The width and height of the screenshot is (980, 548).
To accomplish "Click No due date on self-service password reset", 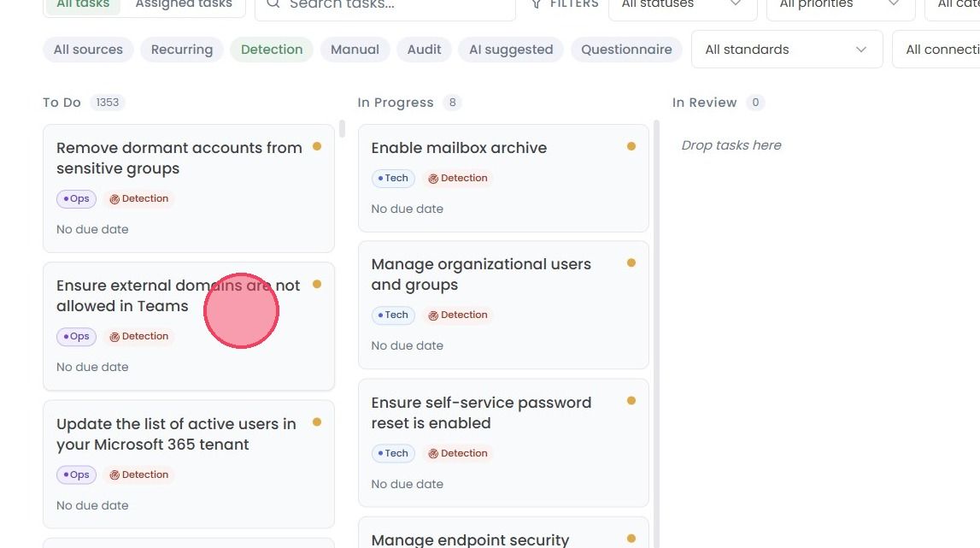I will pos(408,484).
